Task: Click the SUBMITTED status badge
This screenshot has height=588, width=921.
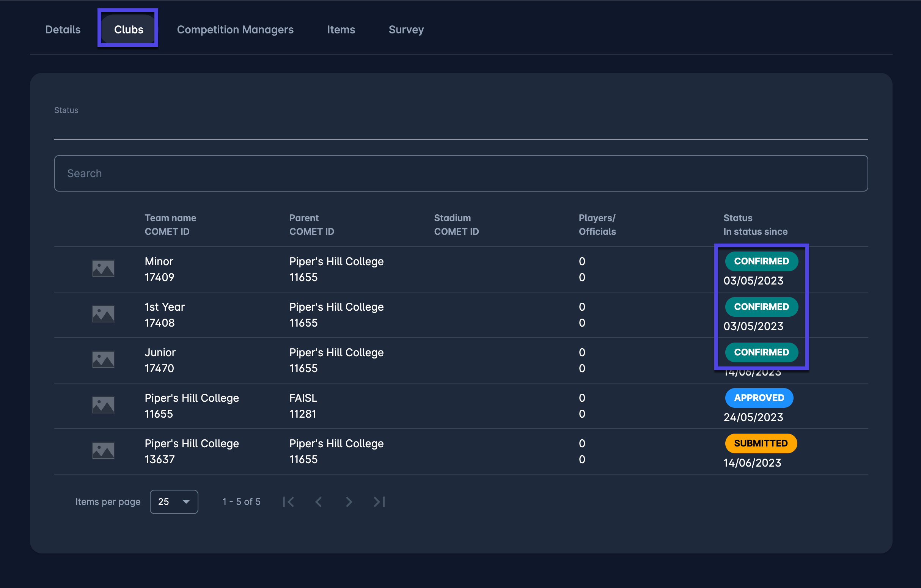Action: coord(761,443)
